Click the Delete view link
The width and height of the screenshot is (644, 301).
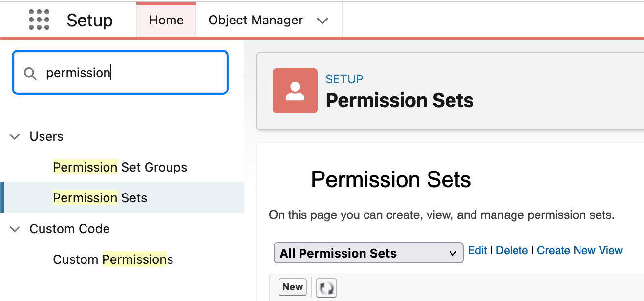tap(512, 250)
